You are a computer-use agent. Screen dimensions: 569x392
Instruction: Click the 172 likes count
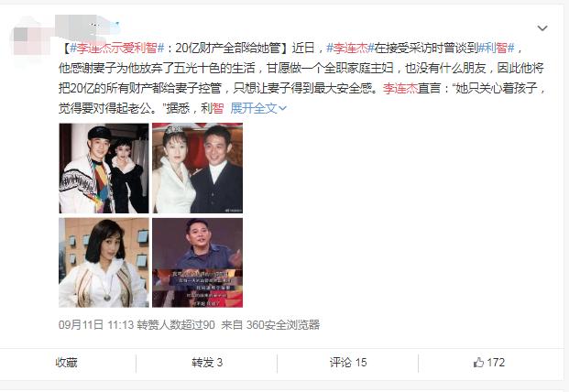click(496, 363)
